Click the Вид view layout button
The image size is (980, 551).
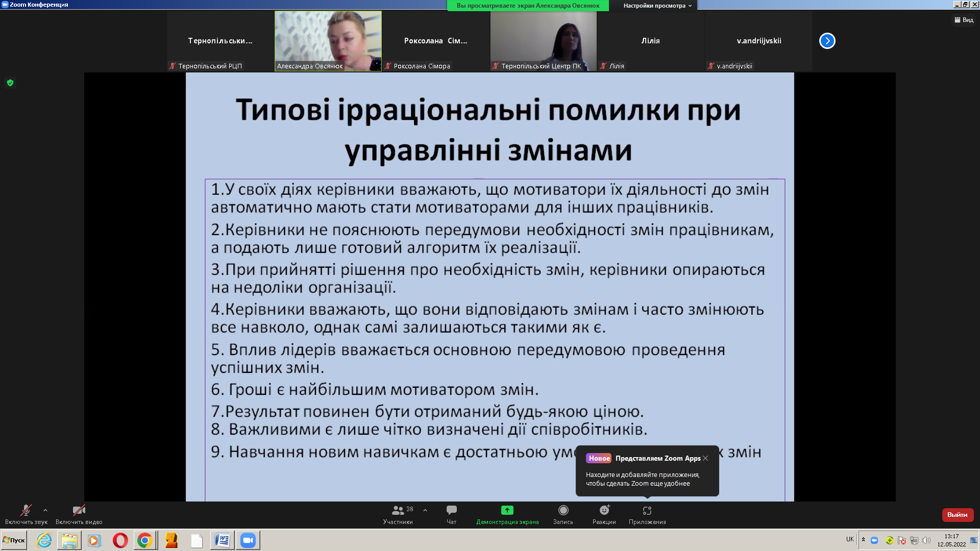tap(964, 20)
